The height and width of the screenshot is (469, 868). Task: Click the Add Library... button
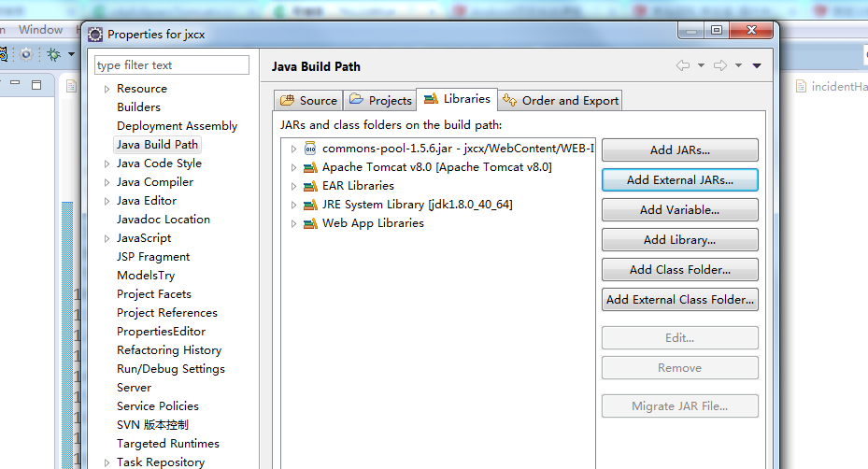click(x=680, y=240)
